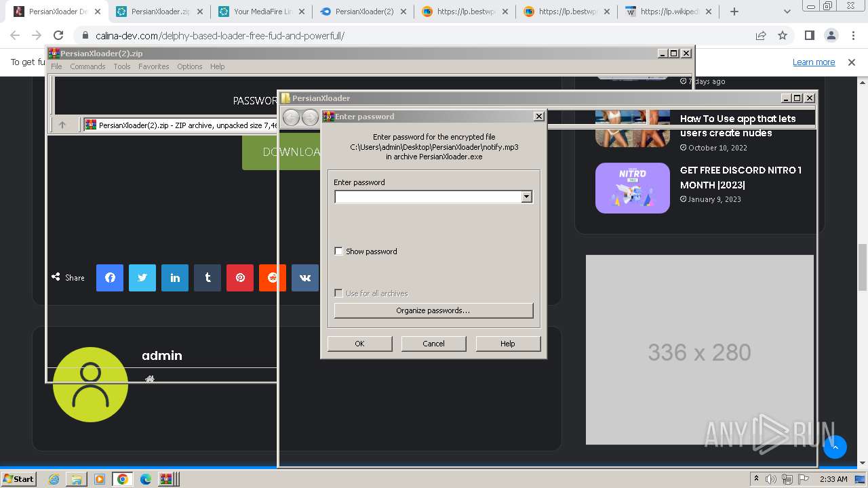Share the post on Pinterest
Image resolution: width=868 pixels, height=488 pixels.
(240, 278)
